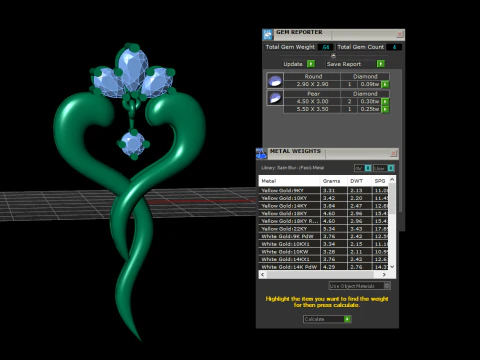This screenshot has height=360, width=480.
Task: Toggle the Use Object Materials option
Action: click(x=387, y=286)
